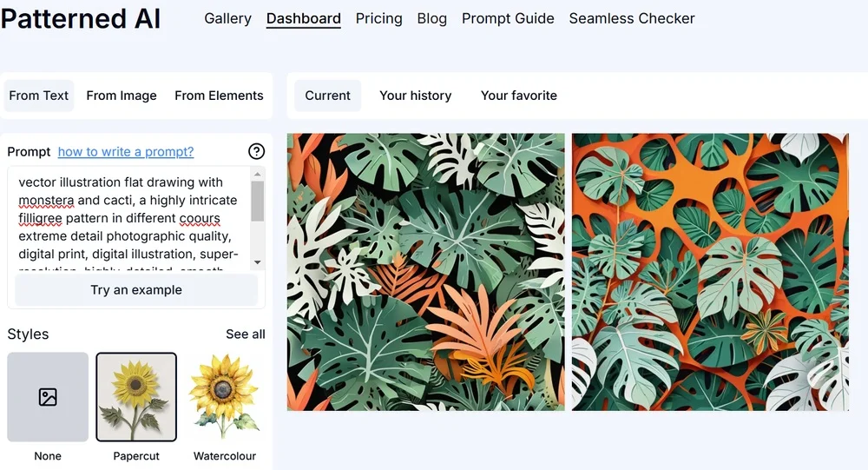Viewport: 868px width, 470px height.
Task: Open the Gallery page
Action: click(227, 18)
